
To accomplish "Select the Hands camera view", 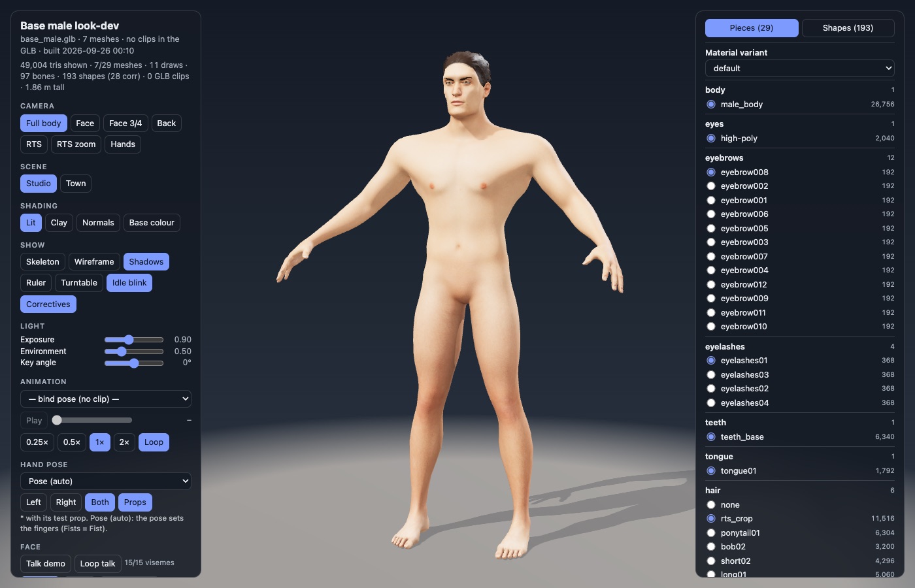I will tap(123, 144).
